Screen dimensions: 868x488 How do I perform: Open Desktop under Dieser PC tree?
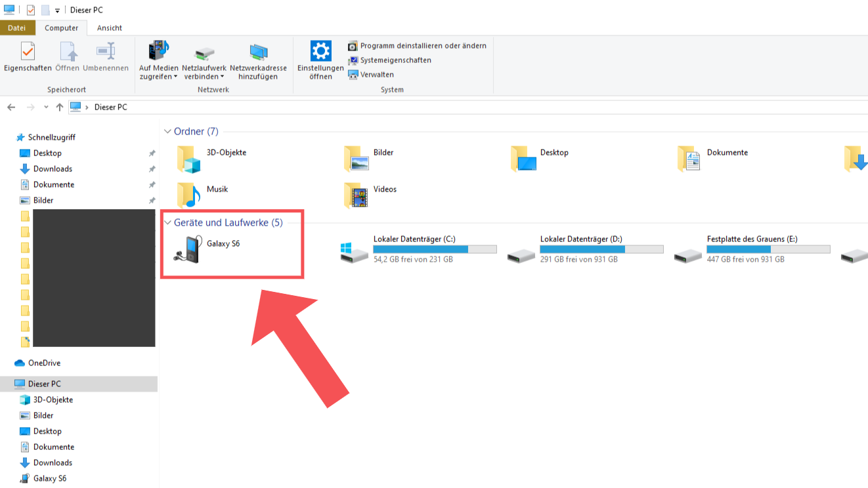pyautogui.click(x=47, y=432)
